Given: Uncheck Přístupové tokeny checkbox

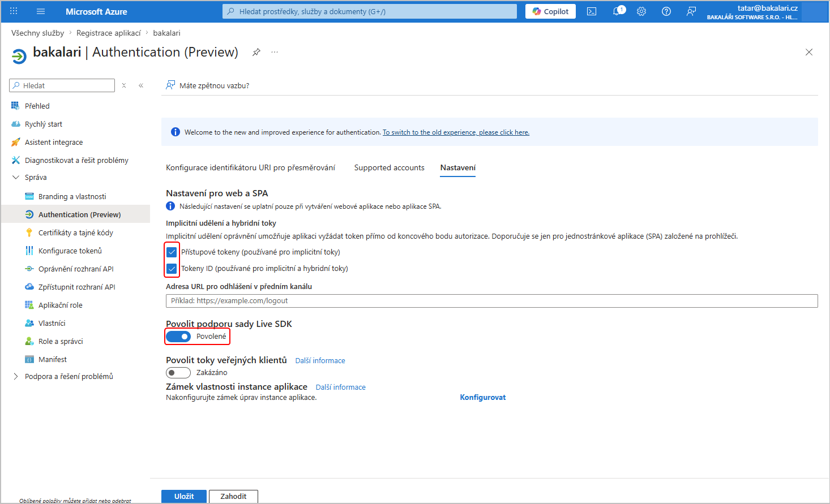Looking at the screenshot, I should [x=172, y=252].
